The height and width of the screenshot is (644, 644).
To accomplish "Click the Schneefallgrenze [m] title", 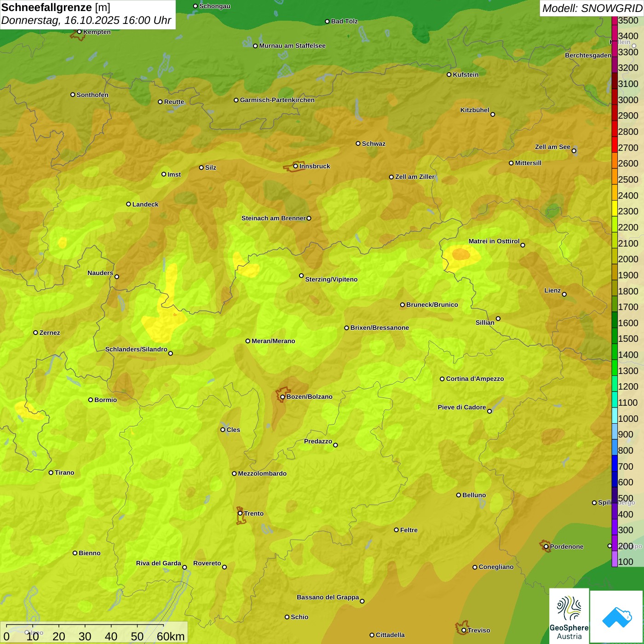I will [x=56, y=7].
